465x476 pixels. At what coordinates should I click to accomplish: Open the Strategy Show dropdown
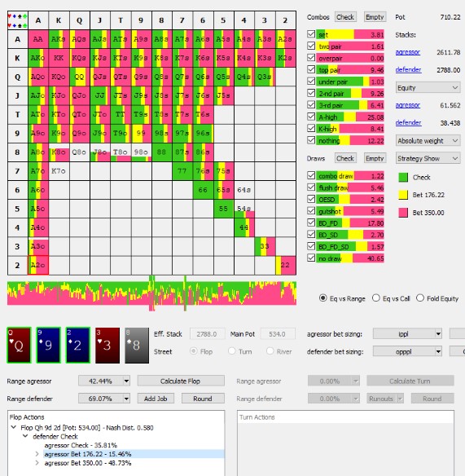pyautogui.click(x=428, y=158)
